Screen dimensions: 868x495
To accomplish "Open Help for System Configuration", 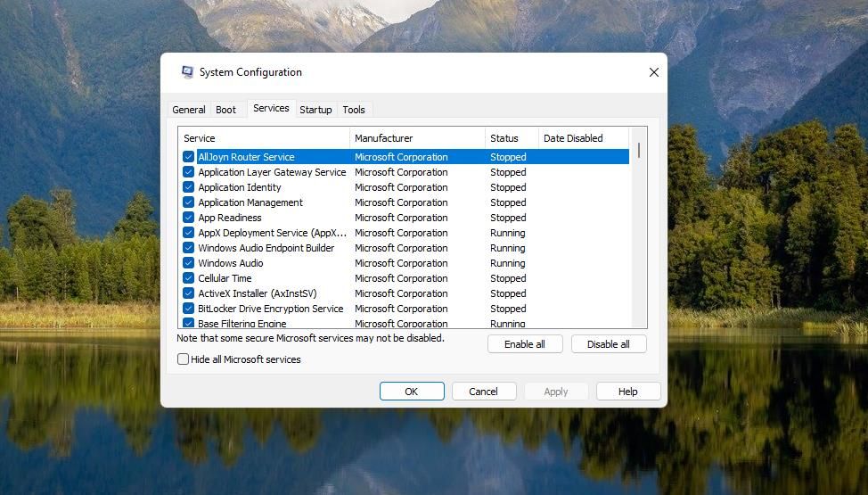I will (x=628, y=392).
